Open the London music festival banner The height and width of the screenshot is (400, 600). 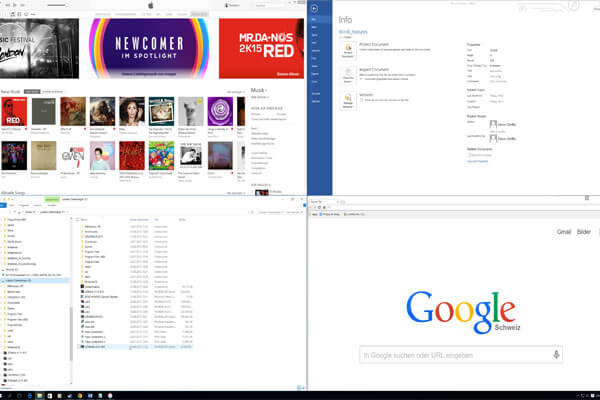click(39, 48)
